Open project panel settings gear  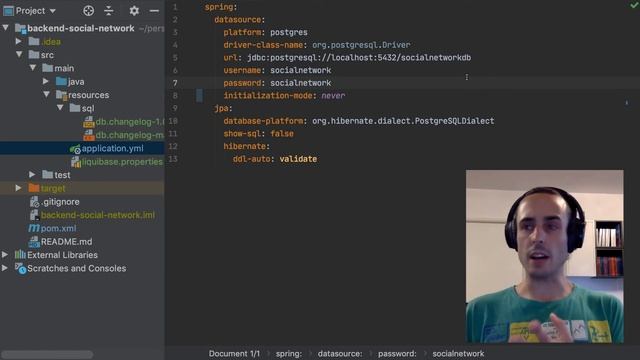click(x=134, y=11)
